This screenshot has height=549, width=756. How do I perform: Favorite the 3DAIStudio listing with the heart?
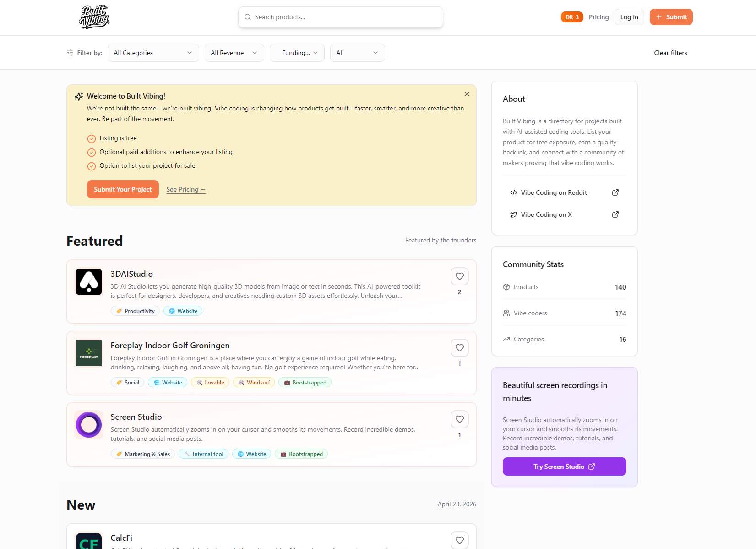point(459,276)
